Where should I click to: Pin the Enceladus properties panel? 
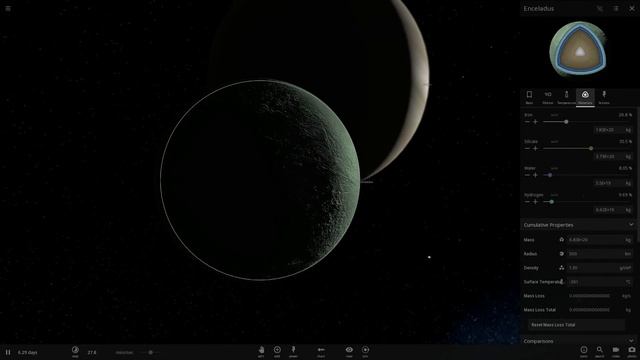point(600,9)
